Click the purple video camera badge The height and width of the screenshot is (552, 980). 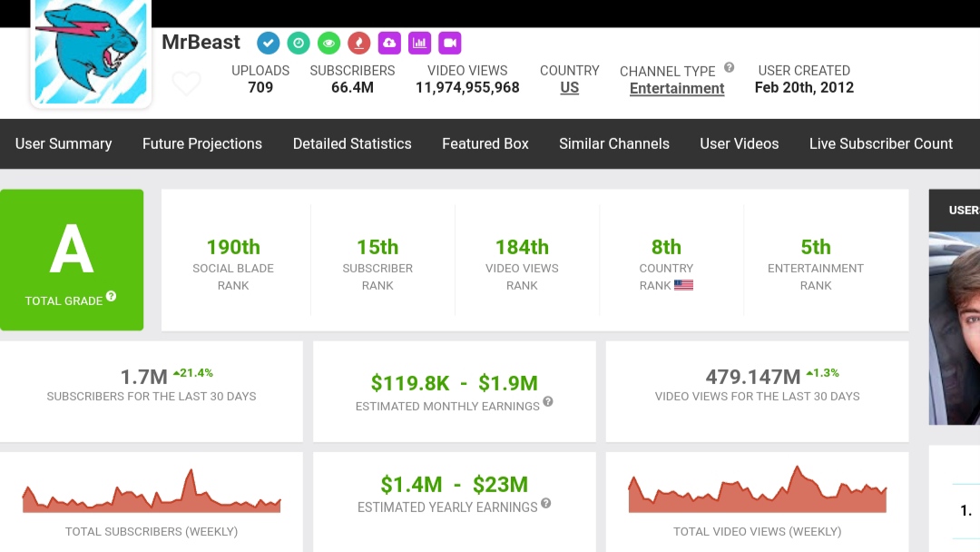point(450,43)
